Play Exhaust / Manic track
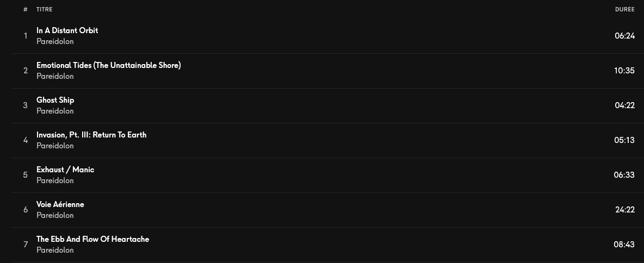This screenshot has width=644, height=263. (x=65, y=170)
